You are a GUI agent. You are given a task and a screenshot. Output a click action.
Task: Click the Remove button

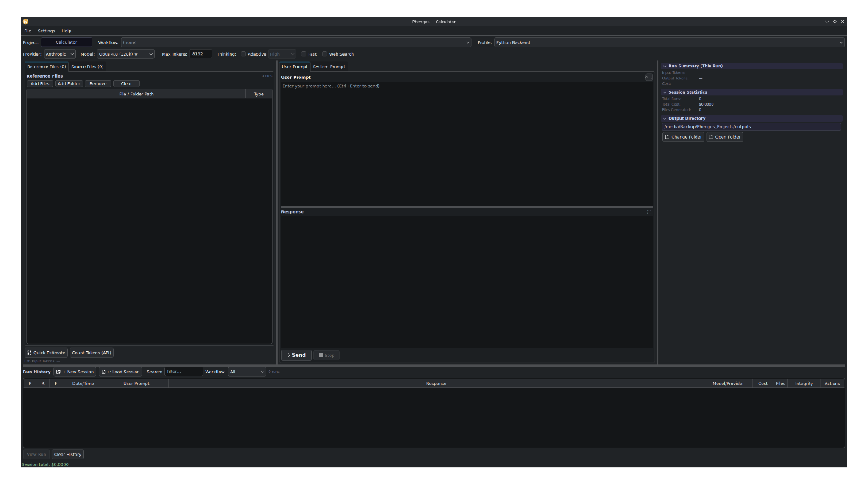coord(98,83)
